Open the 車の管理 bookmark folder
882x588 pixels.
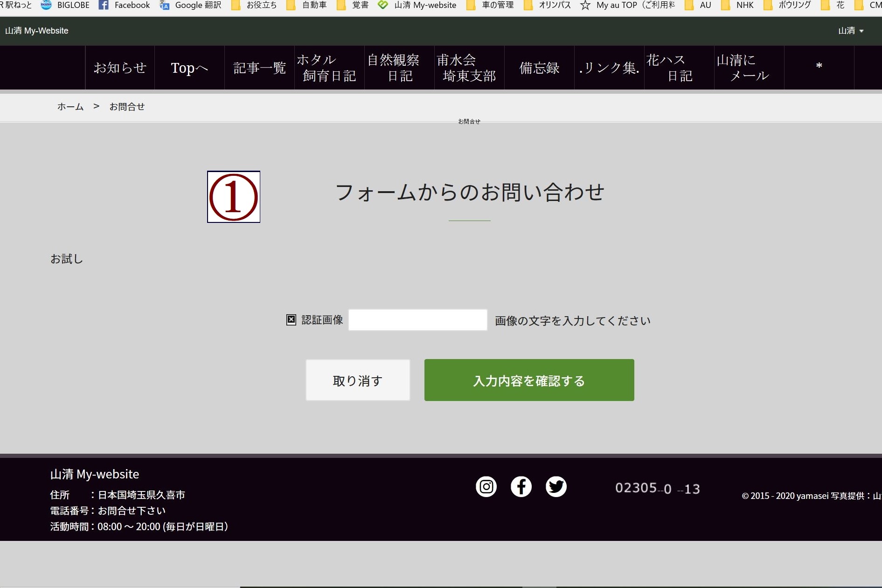click(490, 5)
